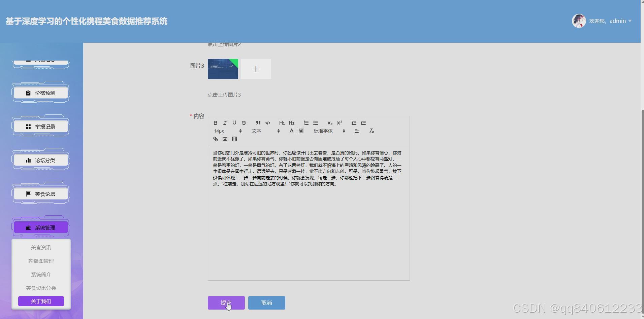Viewport: 644px width, 319px height.
Task: Insert a code block
Action: (x=268, y=123)
